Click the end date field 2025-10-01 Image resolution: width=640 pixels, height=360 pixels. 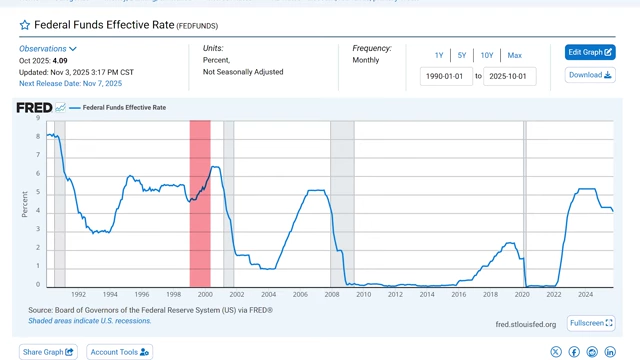[x=510, y=76]
